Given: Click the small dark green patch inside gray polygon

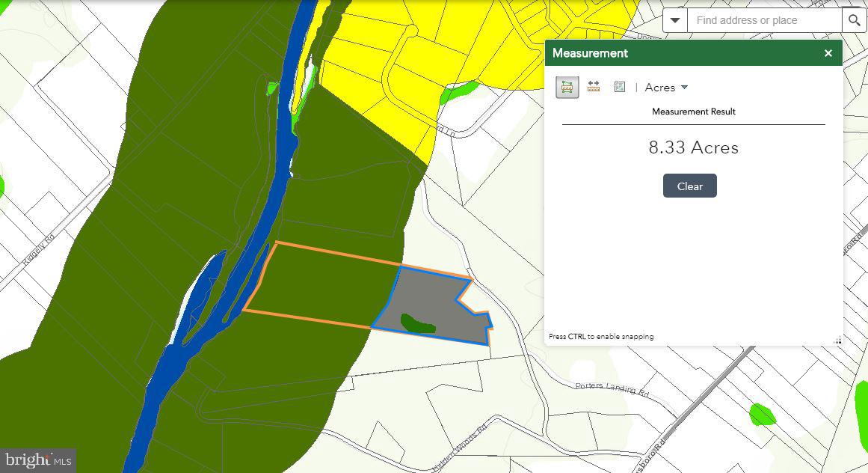Looking at the screenshot, I should click(418, 324).
